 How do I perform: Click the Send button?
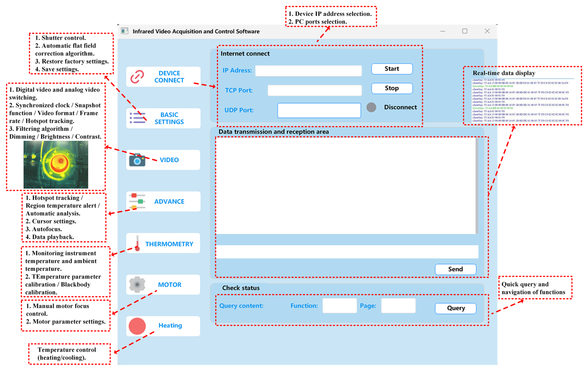pyautogui.click(x=455, y=269)
